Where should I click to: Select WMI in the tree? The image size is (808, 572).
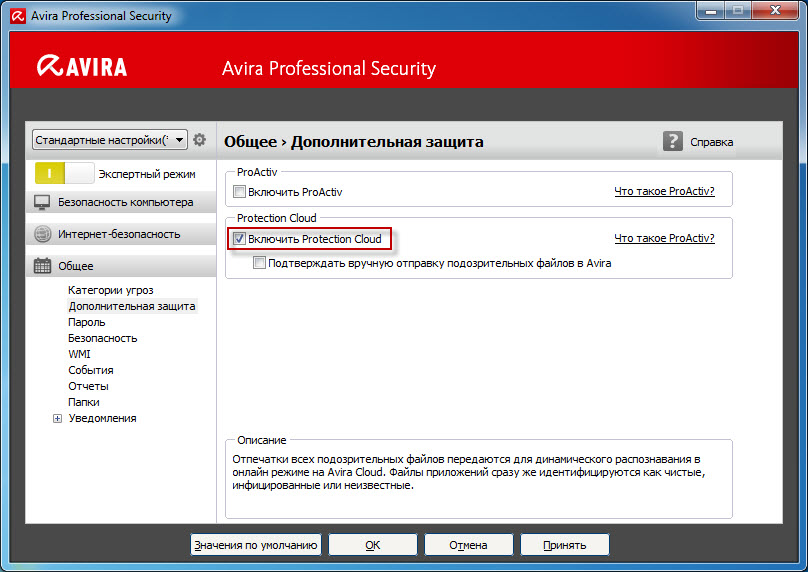pos(79,354)
